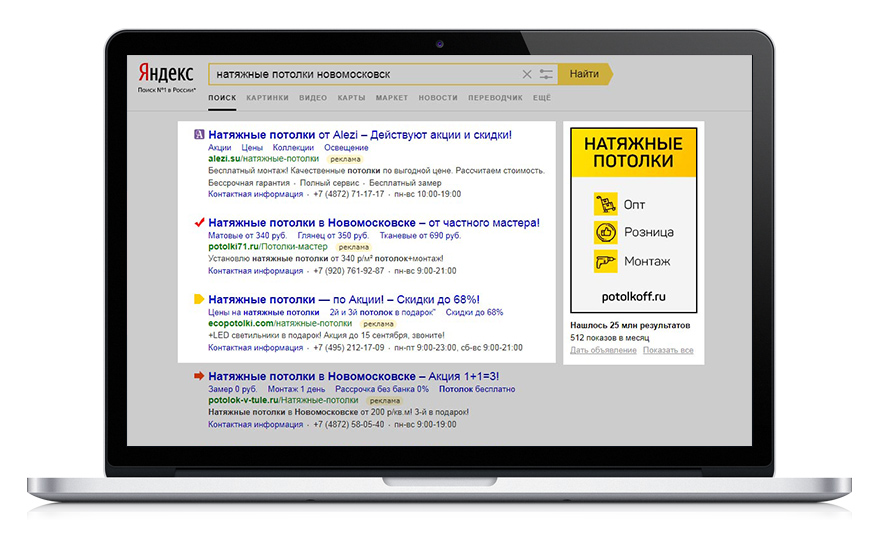Image resolution: width=881 pixels, height=535 pixels.
Task: Click the 'Показать все' link
Action: [x=668, y=350]
